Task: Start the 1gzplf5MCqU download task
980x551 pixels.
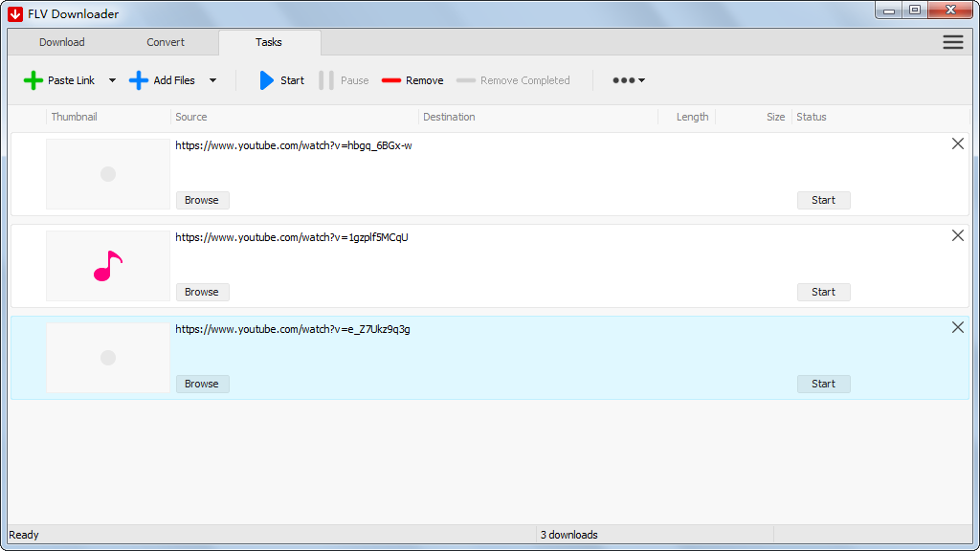Action: 823,292
